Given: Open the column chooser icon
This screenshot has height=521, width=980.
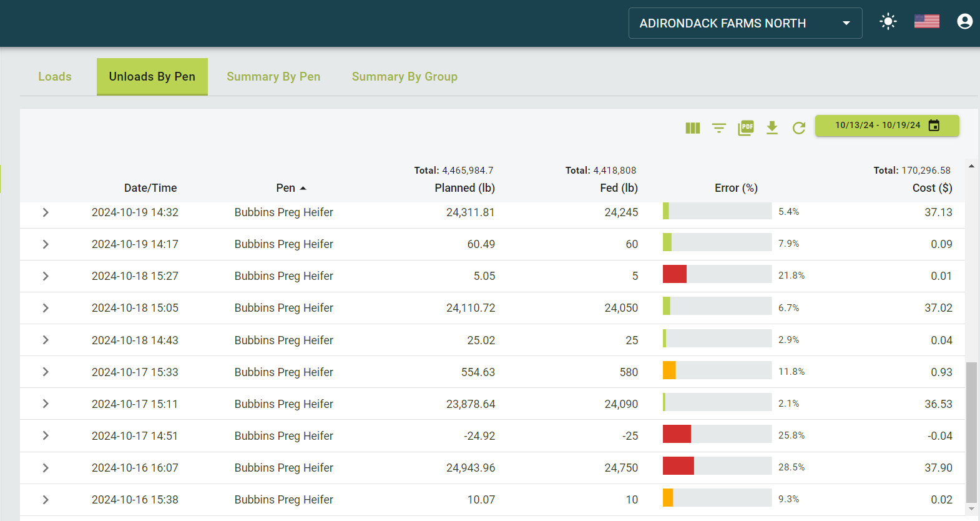Looking at the screenshot, I should [693, 128].
